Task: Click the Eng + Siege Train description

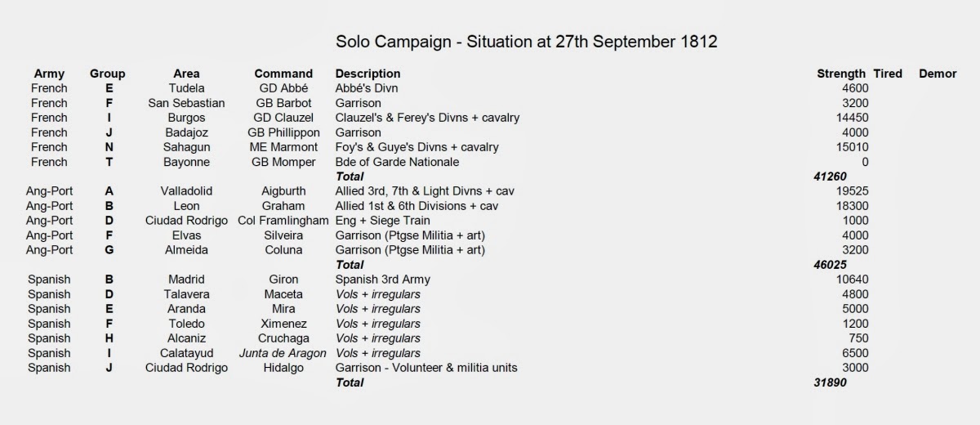Action: click(382, 221)
